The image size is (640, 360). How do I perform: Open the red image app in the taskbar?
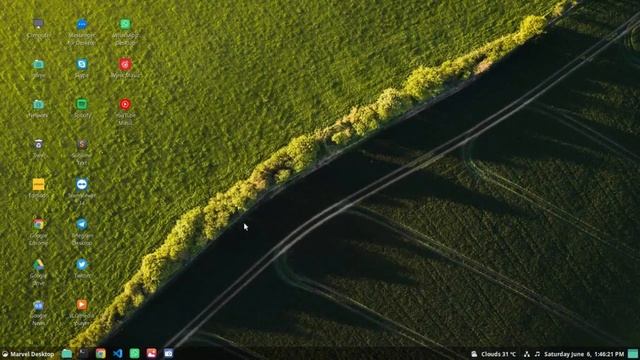(x=151, y=353)
